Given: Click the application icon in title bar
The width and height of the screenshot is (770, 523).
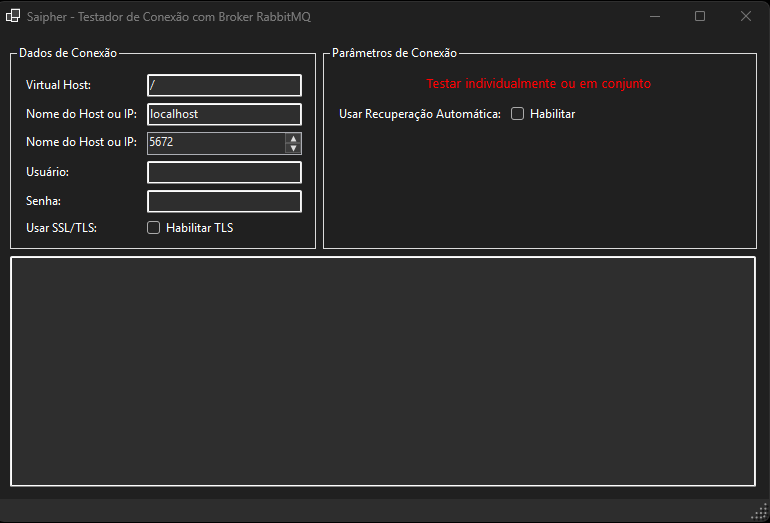Looking at the screenshot, I should [x=13, y=16].
